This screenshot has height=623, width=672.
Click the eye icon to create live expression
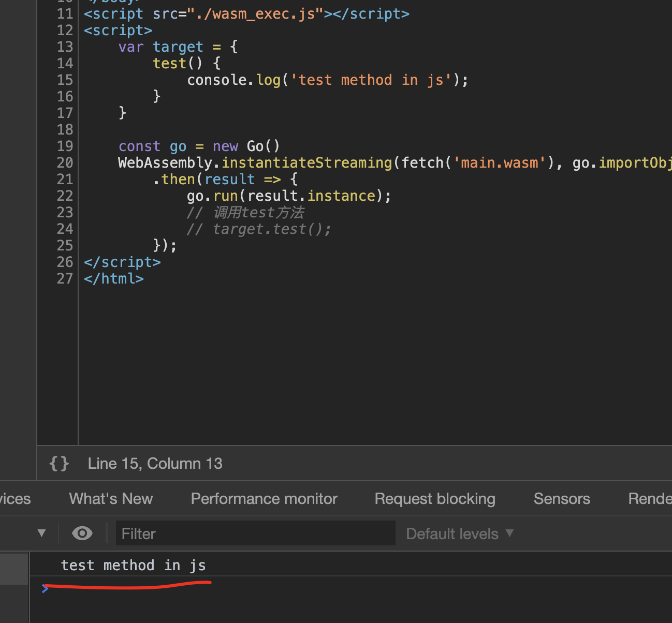pyautogui.click(x=82, y=533)
